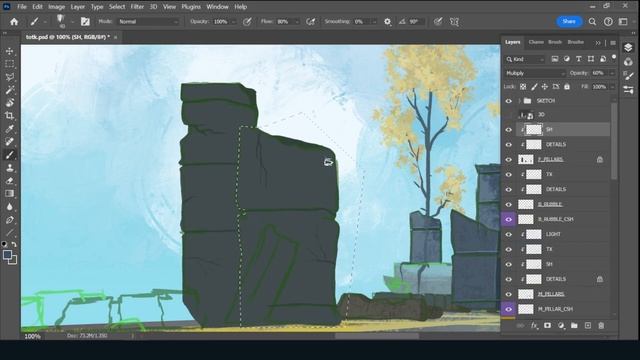The height and width of the screenshot is (360, 640).
Task: Open the Filter menu
Action: tap(137, 7)
